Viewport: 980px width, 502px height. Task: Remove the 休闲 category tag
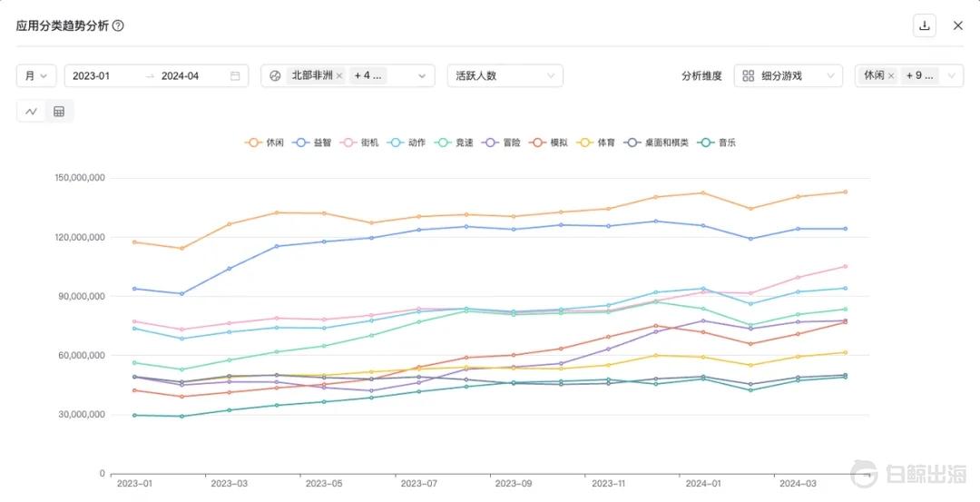coord(890,76)
